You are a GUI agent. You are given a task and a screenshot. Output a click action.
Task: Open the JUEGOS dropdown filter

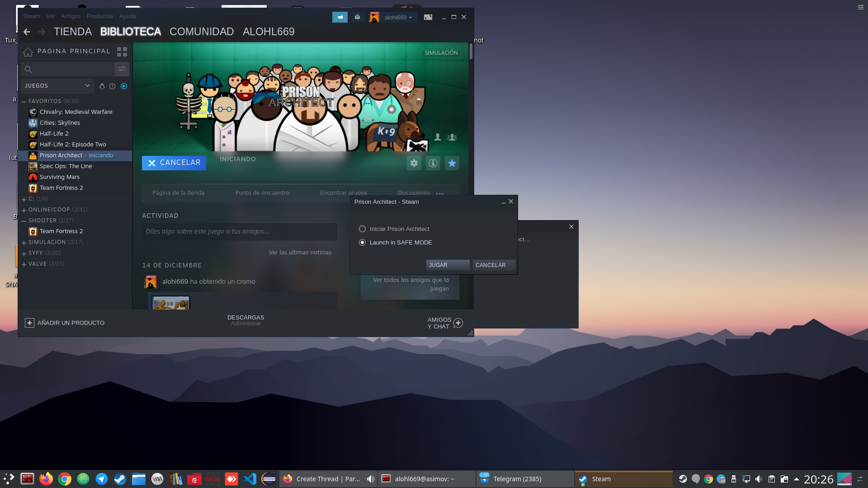click(57, 86)
